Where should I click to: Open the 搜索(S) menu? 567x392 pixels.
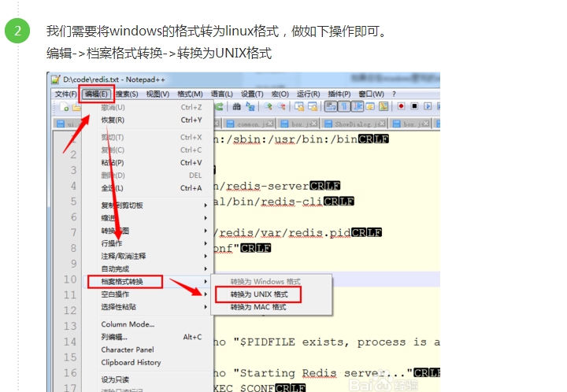tap(127, 94)
